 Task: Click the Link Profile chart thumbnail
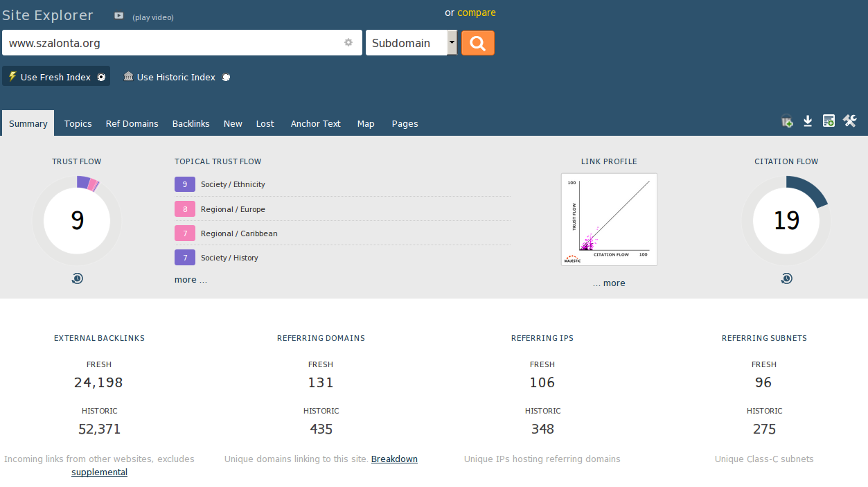click(609, 219)
